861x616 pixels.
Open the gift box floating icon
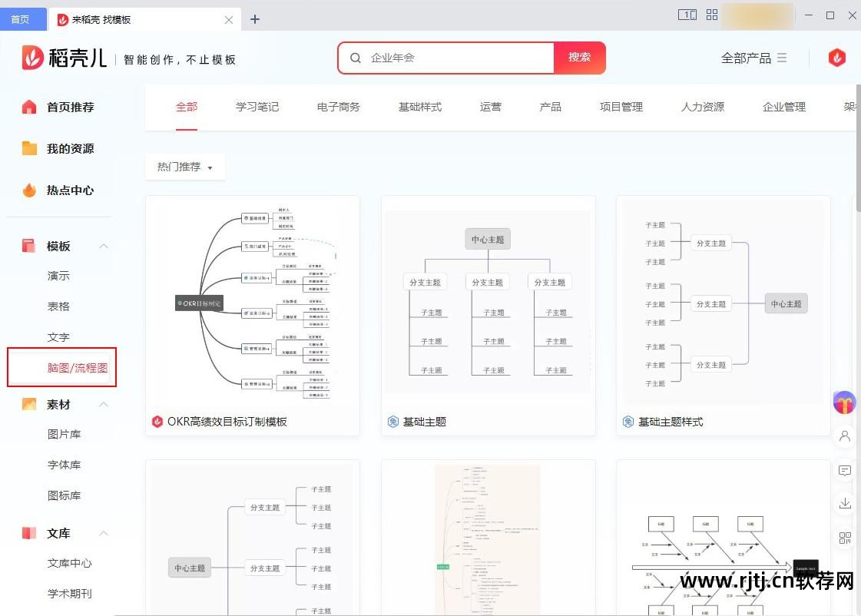pyautogui.click(x=845, y=402)
